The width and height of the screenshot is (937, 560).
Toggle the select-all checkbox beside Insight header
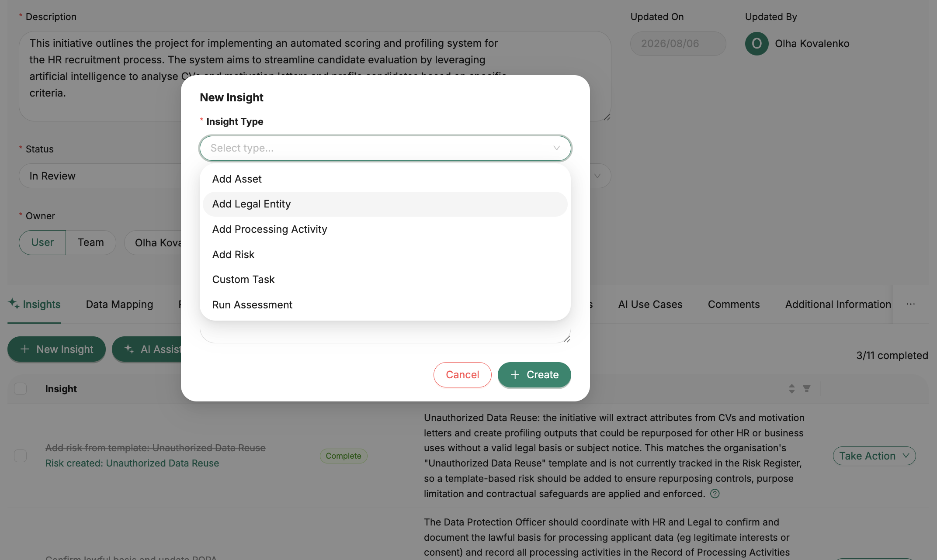coord(21,388)
